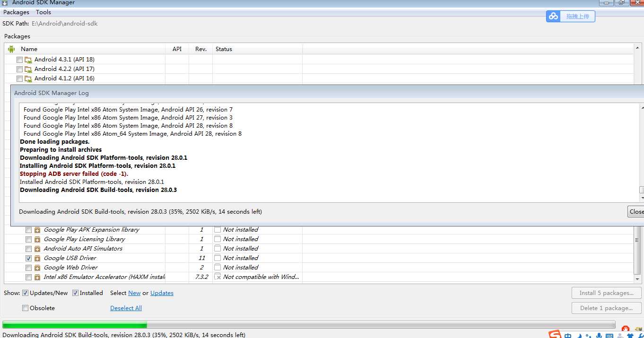
Task: Click the Install 5 packages button
Action: pyautogui.click(x=607, y=293)
